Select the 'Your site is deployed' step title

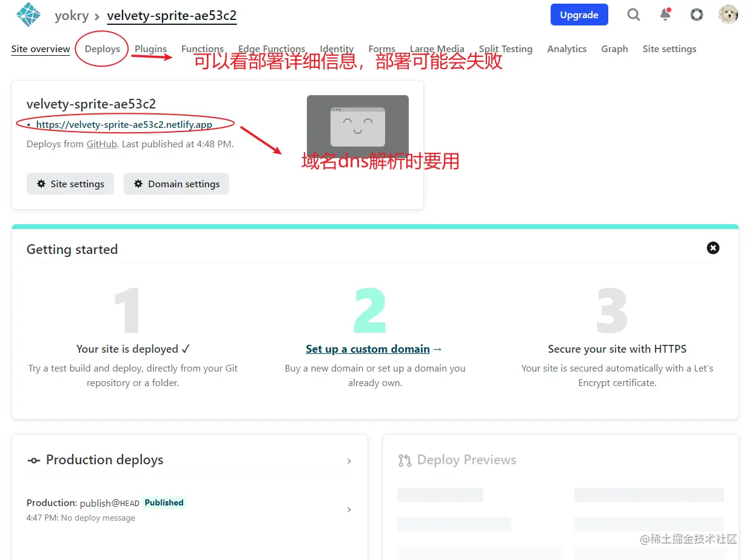tap(133, 349)
